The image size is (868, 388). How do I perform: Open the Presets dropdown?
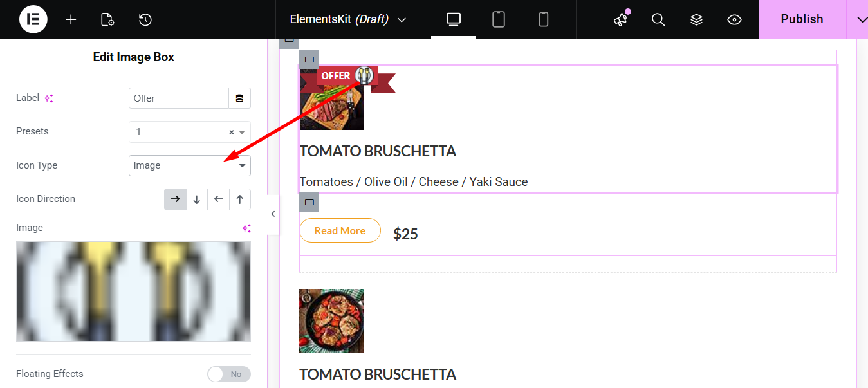(x=180, y=132)
